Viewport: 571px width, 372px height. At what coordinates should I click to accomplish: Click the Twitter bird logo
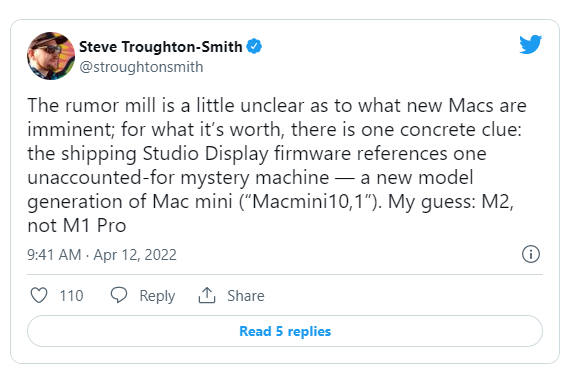coord(531,44)
